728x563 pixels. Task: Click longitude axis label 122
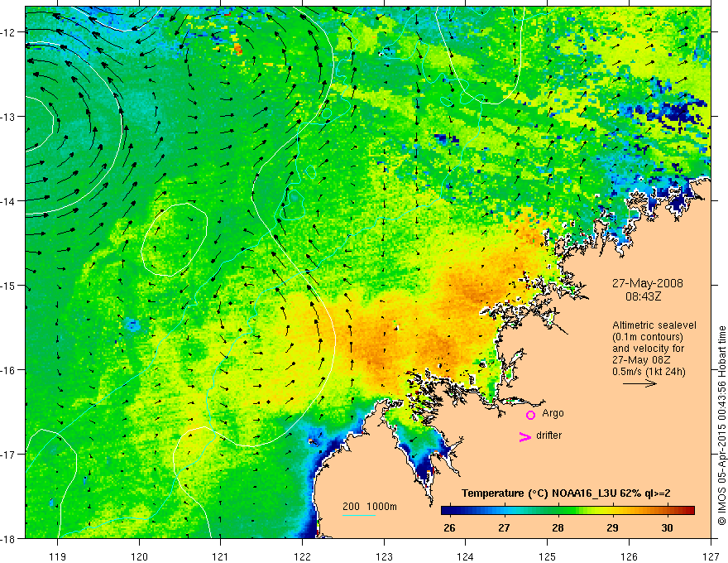click(x=302, y=556)
